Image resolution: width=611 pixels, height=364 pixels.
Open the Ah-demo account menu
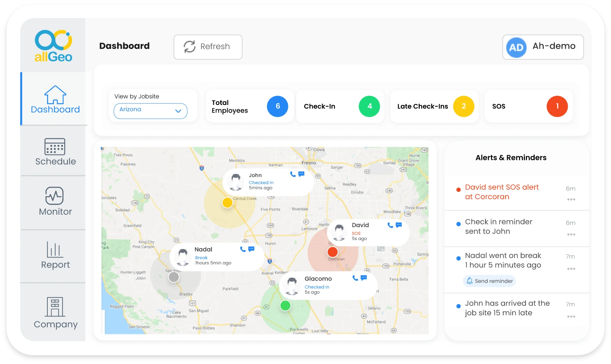click(543, 47)
